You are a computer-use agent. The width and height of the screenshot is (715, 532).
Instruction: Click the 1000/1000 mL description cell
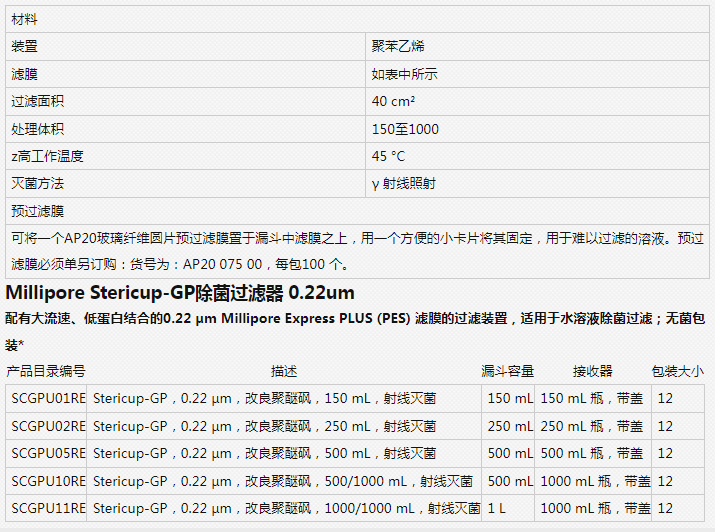284,508
